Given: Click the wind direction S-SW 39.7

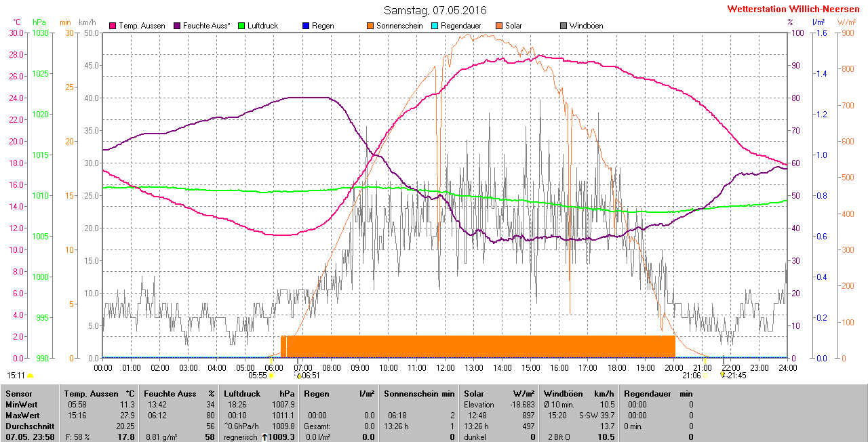Looking at the screenshot, I should tap(595, 415).
